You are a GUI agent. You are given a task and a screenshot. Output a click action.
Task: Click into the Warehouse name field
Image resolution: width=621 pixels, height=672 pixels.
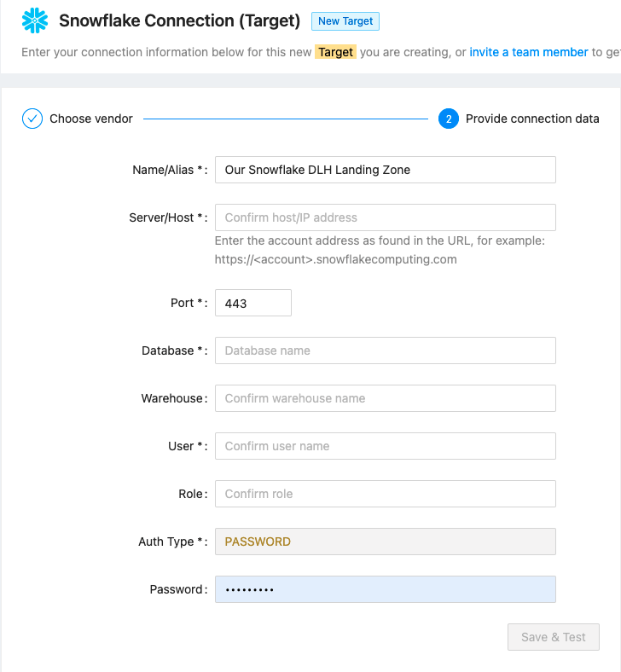(385, 398)
